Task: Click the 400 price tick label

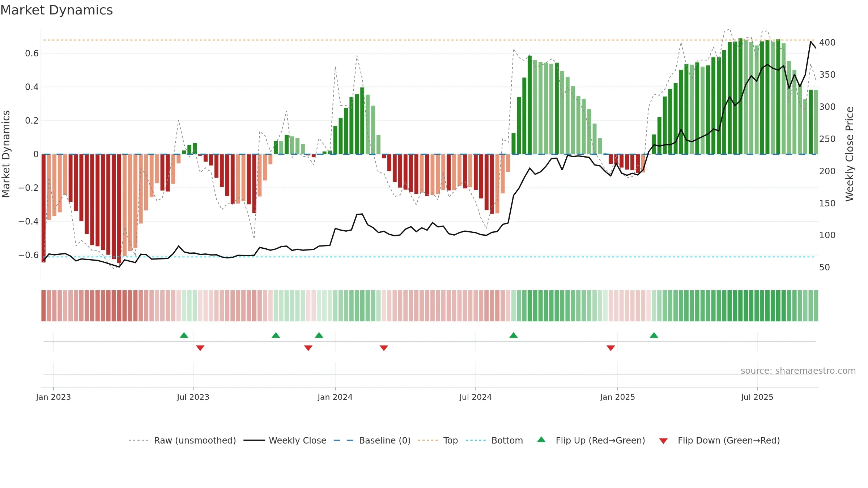Action: [827, 43]
